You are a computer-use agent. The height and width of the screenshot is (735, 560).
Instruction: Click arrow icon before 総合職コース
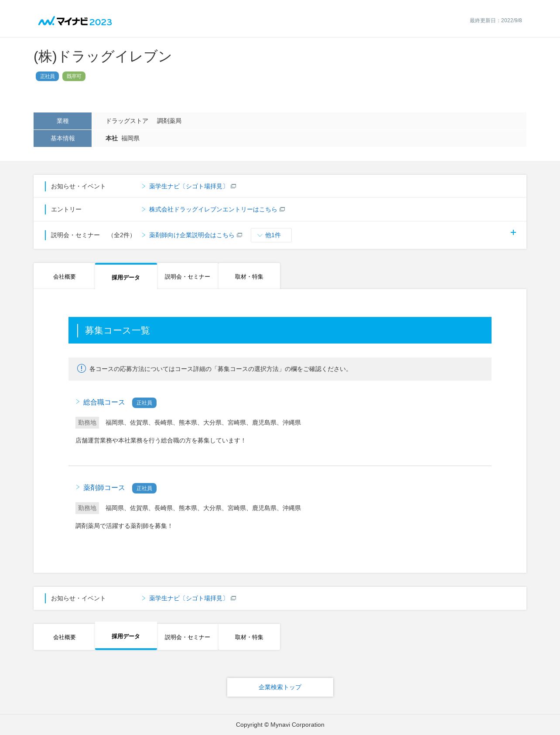pyautogui.click(x=78, y=402)
